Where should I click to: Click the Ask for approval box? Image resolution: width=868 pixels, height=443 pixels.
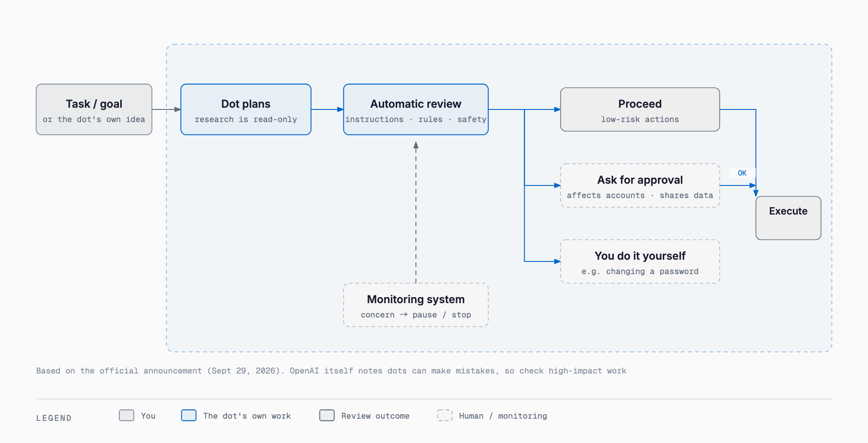640,185
